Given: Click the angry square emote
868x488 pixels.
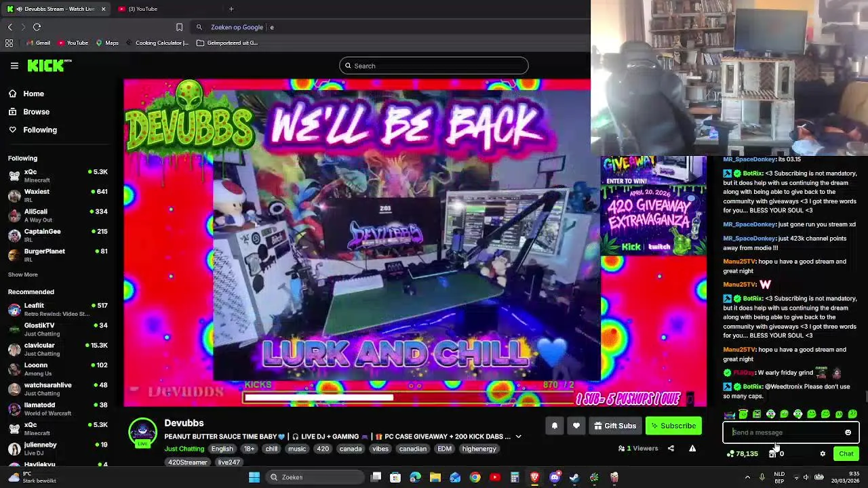Looking at the screenshot, I should (x=757, y=414).
